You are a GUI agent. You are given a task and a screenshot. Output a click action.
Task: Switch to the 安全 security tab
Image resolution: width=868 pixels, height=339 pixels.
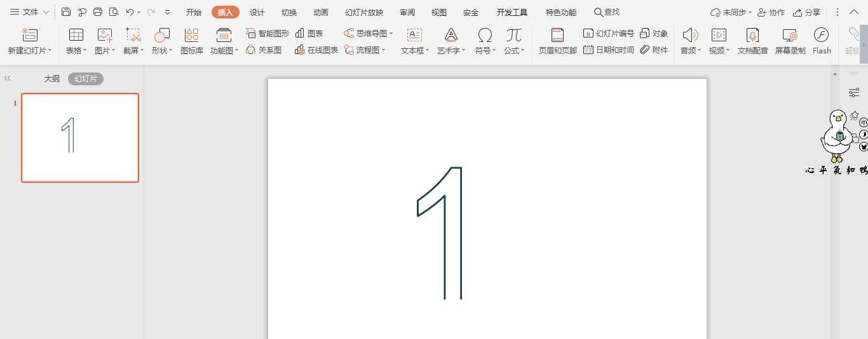tap(471, 12)
